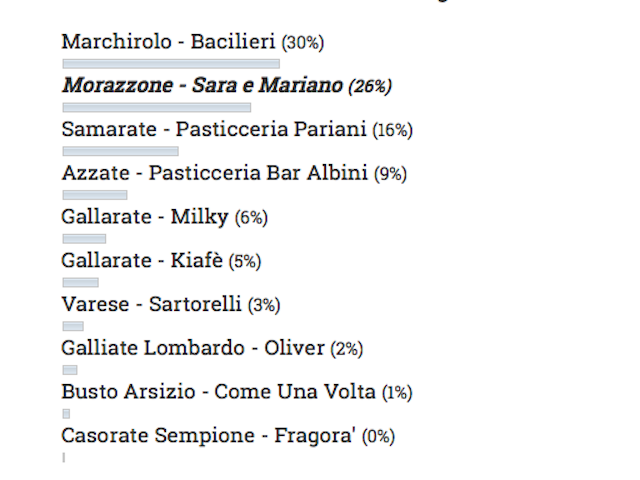Click the 9% bar under Azzate
The width and height of the screenshot is (640, 480).
coord(95,195)
